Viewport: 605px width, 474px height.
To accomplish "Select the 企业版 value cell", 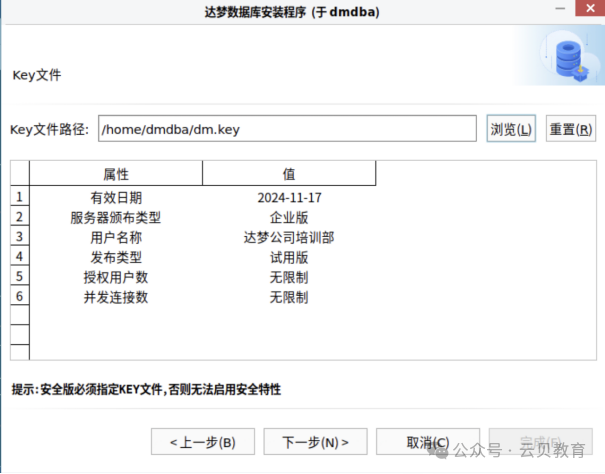I will 289,218.
